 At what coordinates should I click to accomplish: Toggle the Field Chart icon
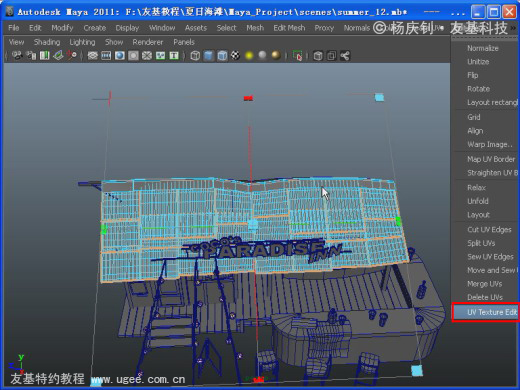[x=147, y=55]
